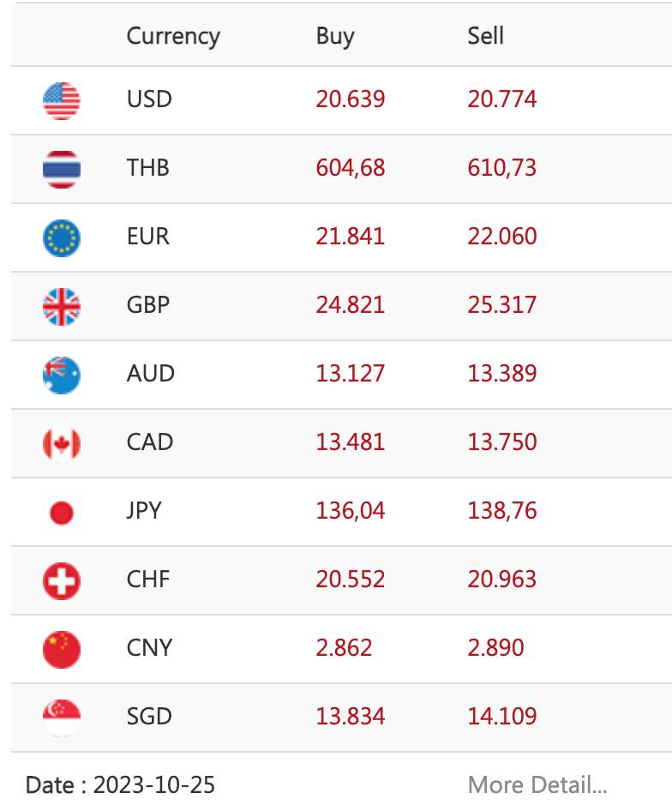Click the Thailand flag icon
672x811 pixels.
click(62, 169)
